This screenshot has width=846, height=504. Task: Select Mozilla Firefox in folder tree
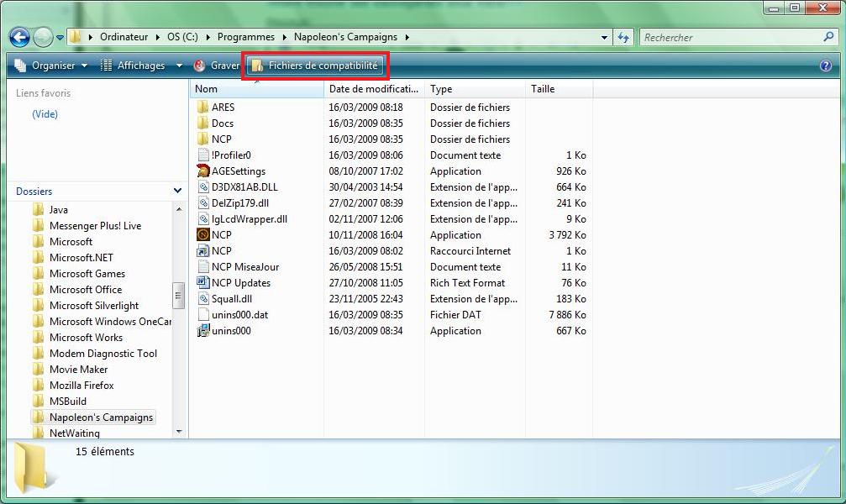tap(81, 386)
